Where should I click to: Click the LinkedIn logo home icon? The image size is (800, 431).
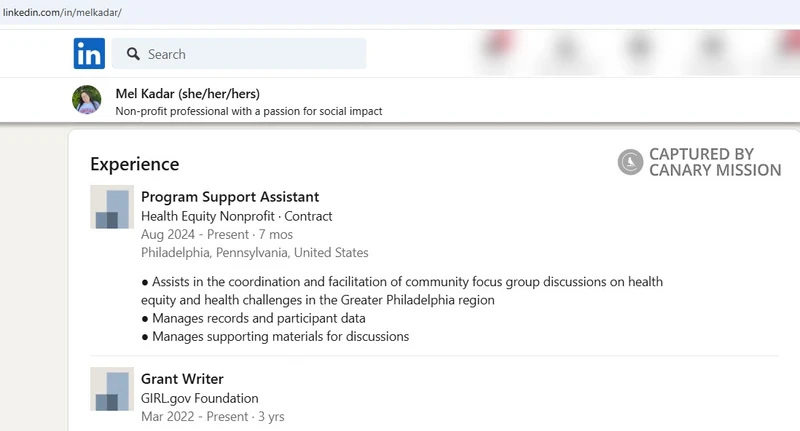coord(89,53)
